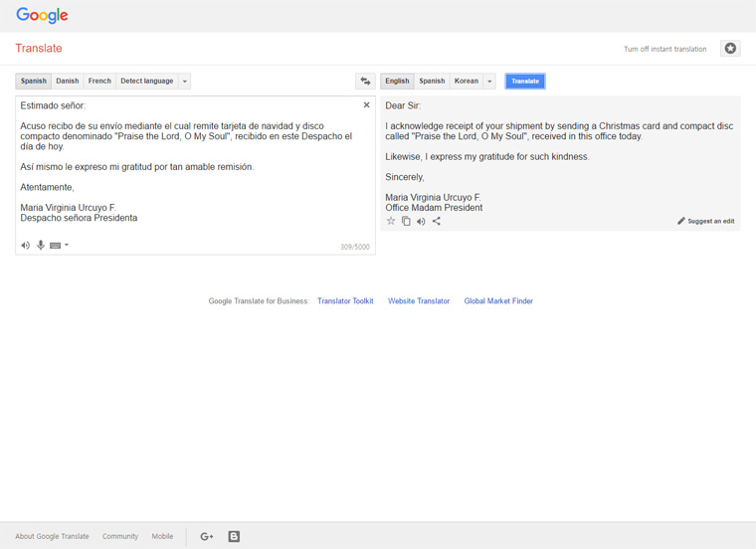Turn off instant translation
The width and height of the screenshot is (756, 549).
point(664,49)
